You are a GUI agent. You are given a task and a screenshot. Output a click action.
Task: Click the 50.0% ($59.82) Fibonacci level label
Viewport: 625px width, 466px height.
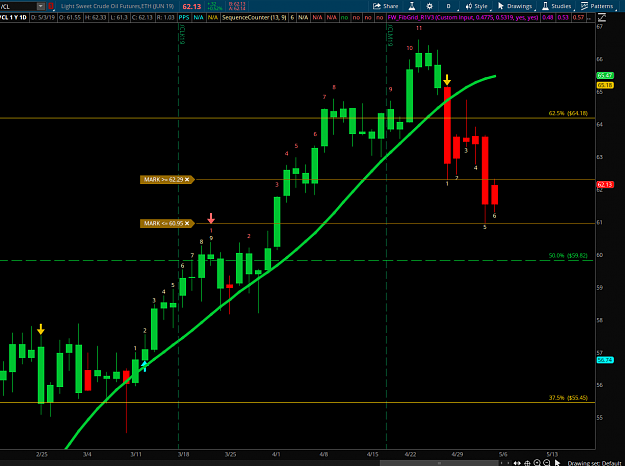(568, 255)
